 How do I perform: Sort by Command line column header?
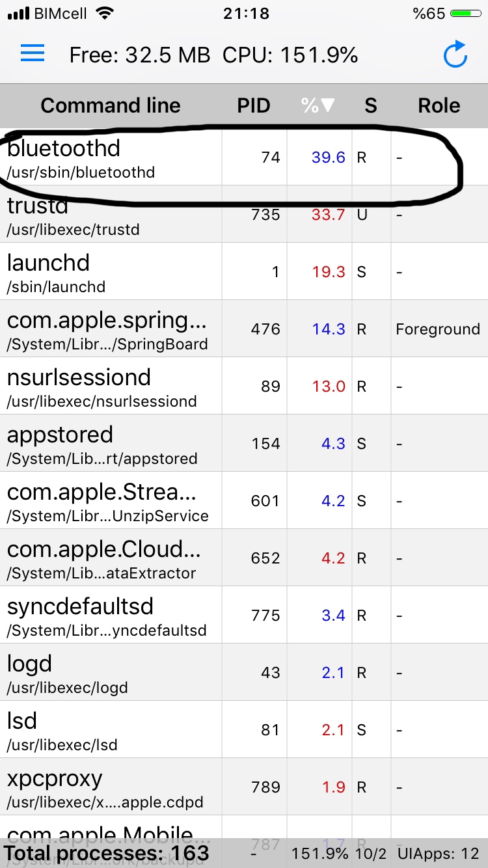click(111, 105)
